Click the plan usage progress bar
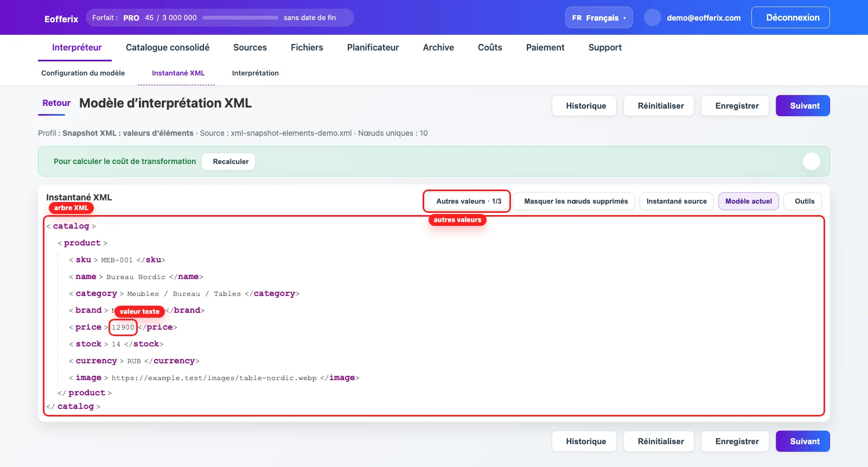868x467 pixels. pos(240,17)
